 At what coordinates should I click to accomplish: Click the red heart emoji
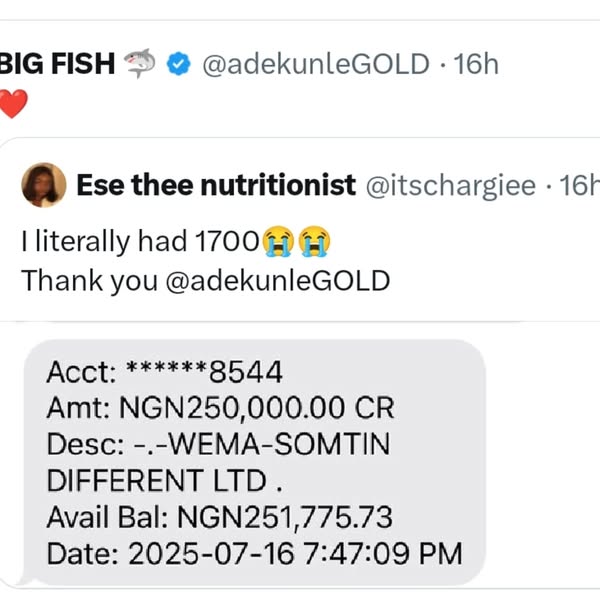(12, 102)
